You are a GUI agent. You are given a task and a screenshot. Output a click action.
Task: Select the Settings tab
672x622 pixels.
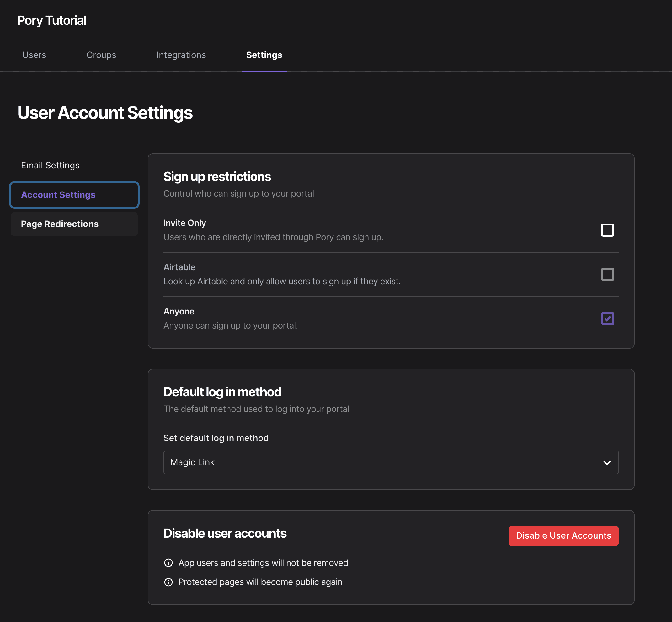264,55
